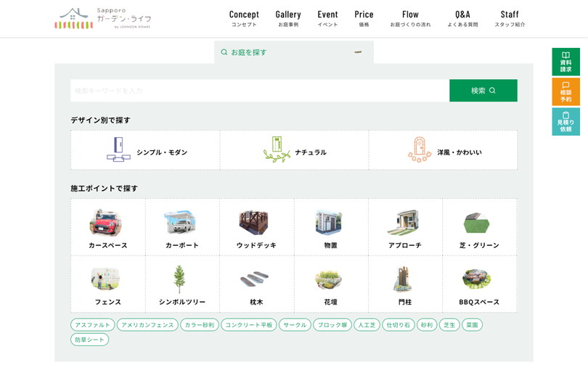Go to the Q&A menu item

tap(462, 18)
